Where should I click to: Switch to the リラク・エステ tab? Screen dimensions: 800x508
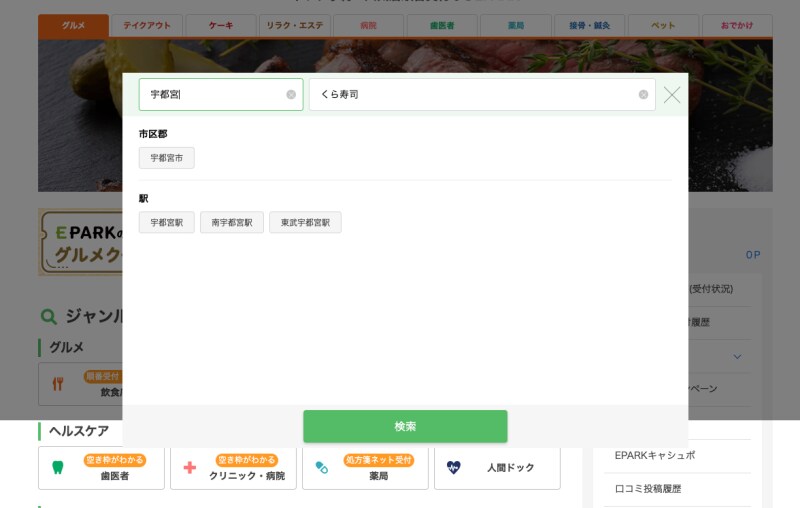tap(295, 26)
